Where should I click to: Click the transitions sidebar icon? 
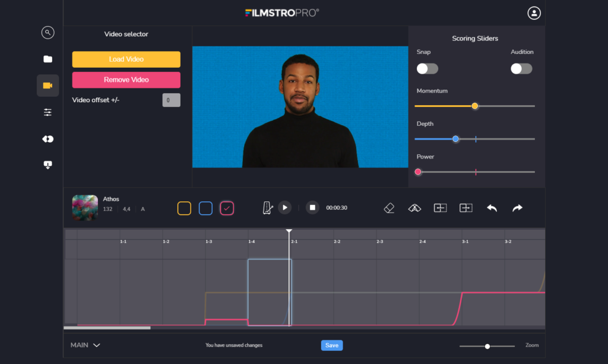coord(47,139)
